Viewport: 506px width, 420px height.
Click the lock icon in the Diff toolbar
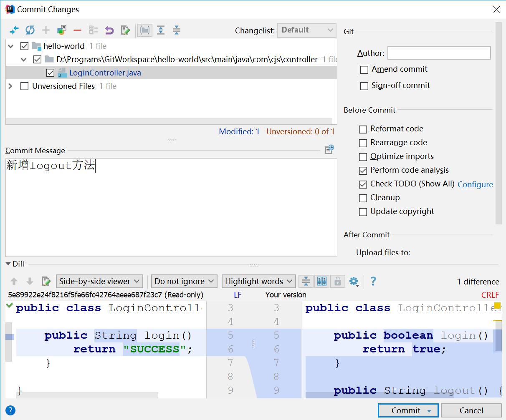338,282
